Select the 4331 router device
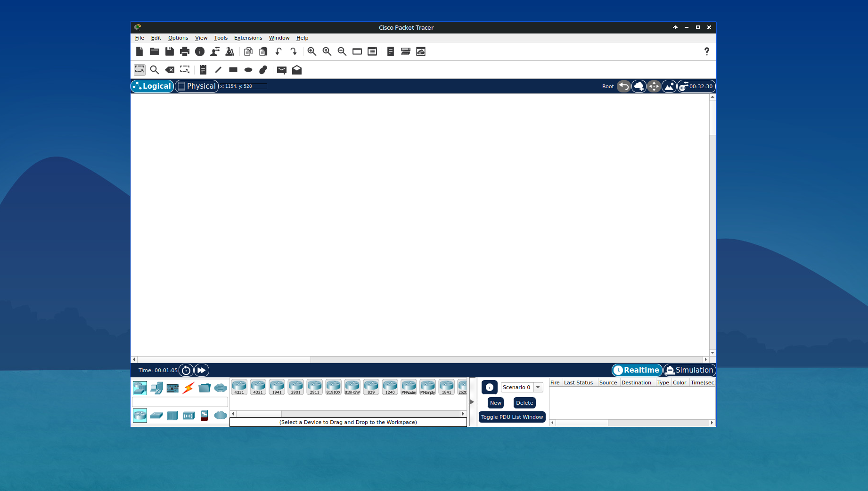The height and width of the screenshot is (491, 868). 239,387
